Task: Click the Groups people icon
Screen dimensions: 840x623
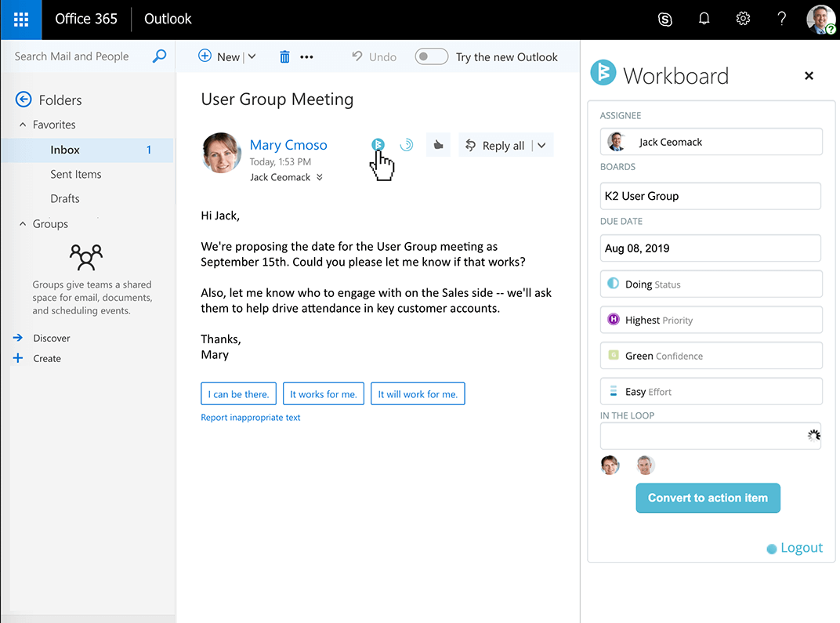Action: [x=85, y=256]
